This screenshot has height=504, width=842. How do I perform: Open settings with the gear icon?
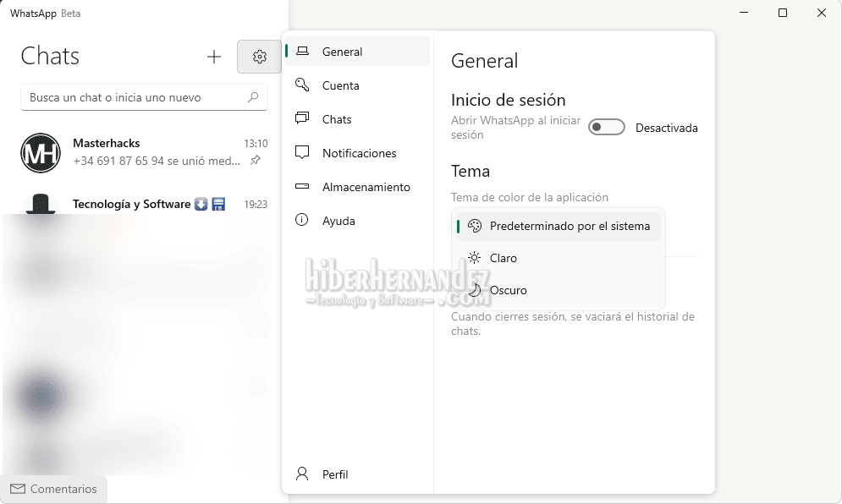259,57
